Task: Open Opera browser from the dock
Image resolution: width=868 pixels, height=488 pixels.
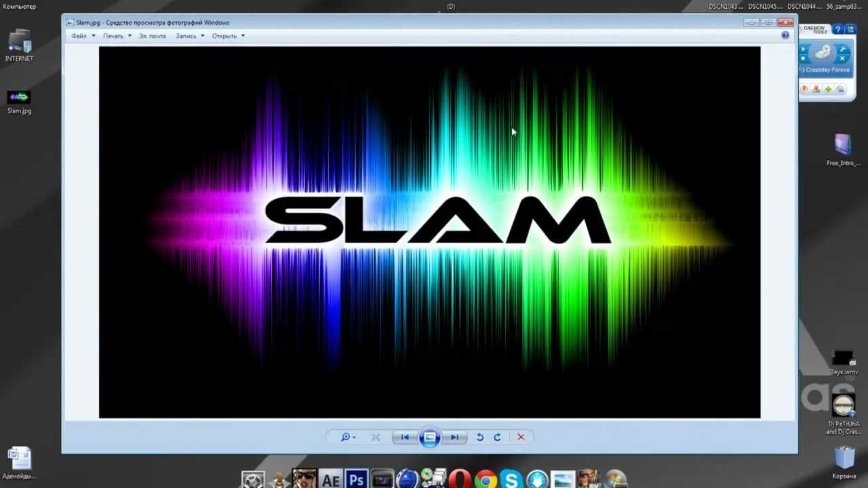Action: (460, 480)
